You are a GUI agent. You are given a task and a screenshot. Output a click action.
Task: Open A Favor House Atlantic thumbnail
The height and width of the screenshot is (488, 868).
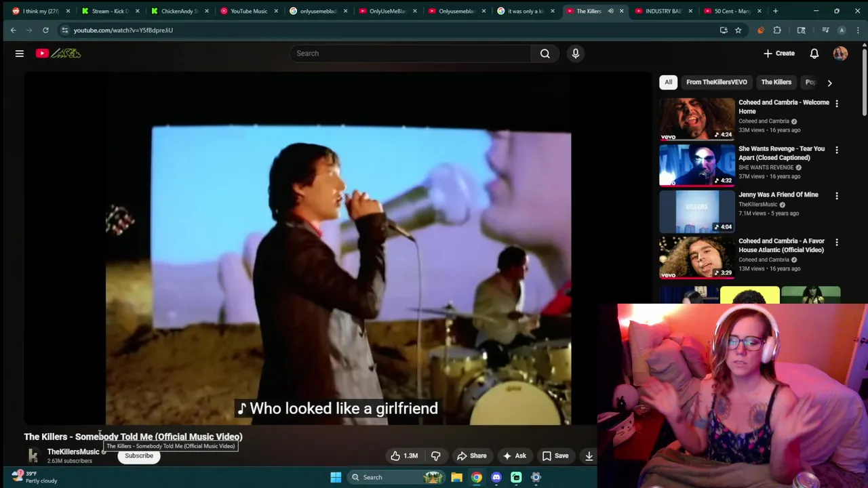click(696, 257)
